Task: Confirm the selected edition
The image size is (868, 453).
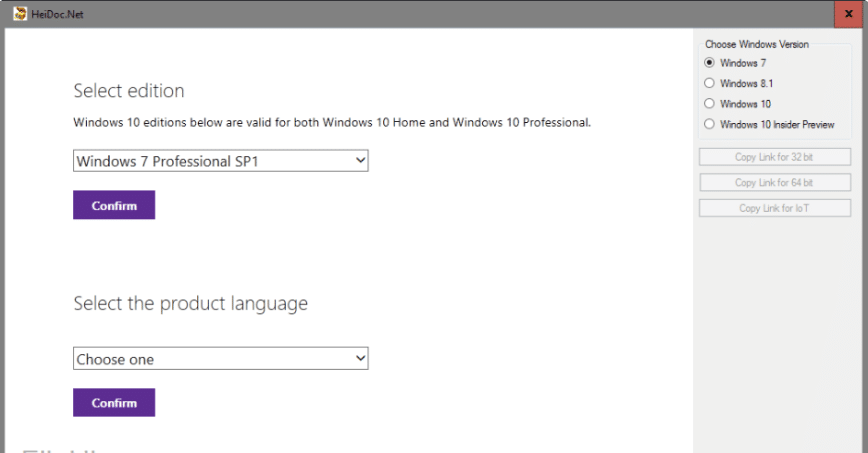Action: click(x=114, y=205)
